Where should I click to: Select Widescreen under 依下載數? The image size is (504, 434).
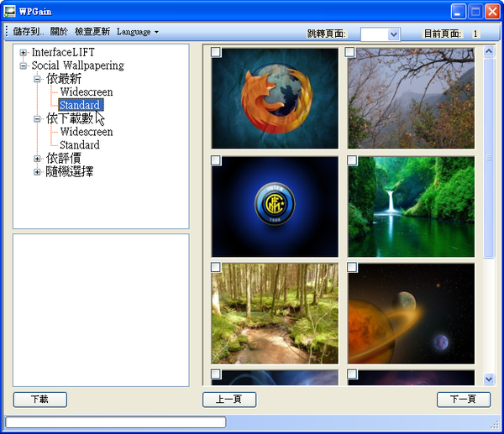coord(87,132)
